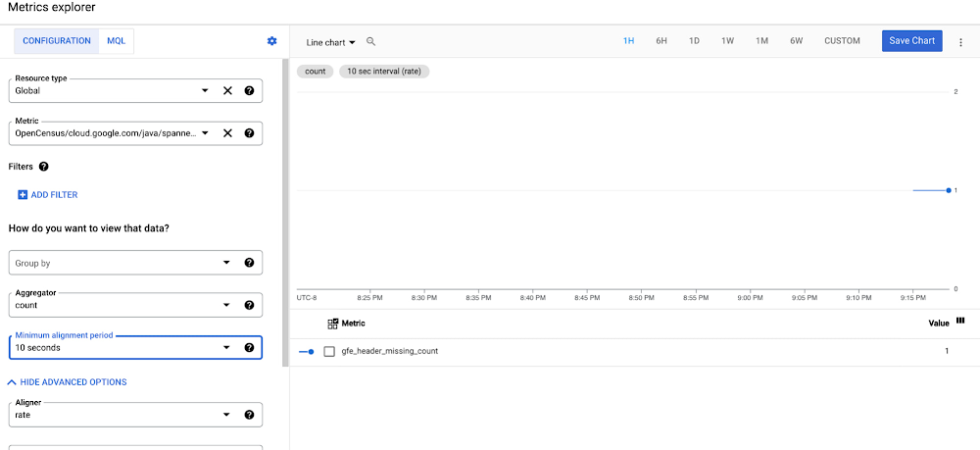Open help for Resource type field
Screen dimensions: 980x450
(x=249, y=90)
